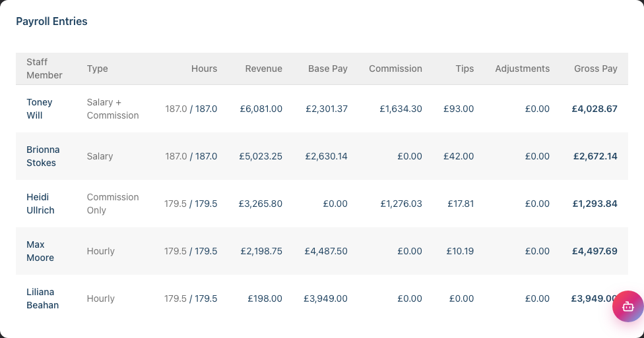Select staff member Max Moore
The width and height of the screenshot is (644, 338).
(40, 251)
